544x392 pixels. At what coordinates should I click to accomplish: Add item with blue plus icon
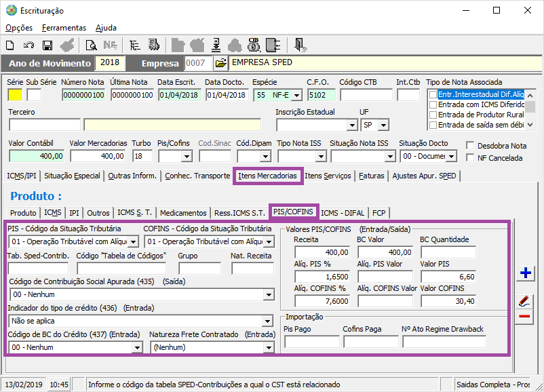click(525, 273)
